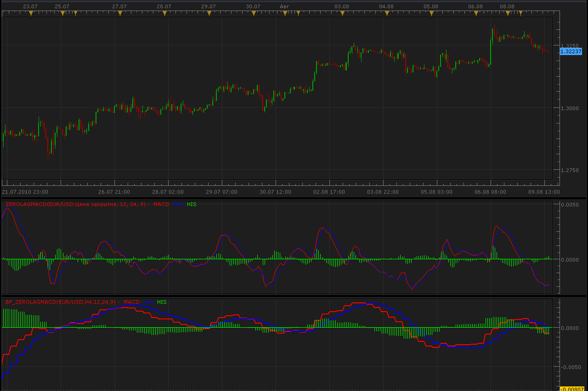Click the yellow marker under 06.08
The width and height of the screenshot is (588, 391).
(x=476, y=14)
